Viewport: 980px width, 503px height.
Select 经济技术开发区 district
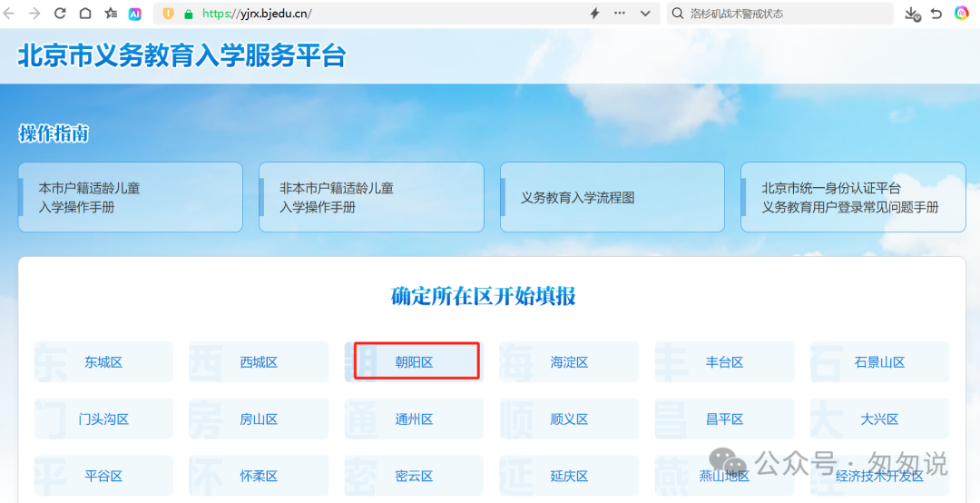pyautogui.click(x=879, y=476)
